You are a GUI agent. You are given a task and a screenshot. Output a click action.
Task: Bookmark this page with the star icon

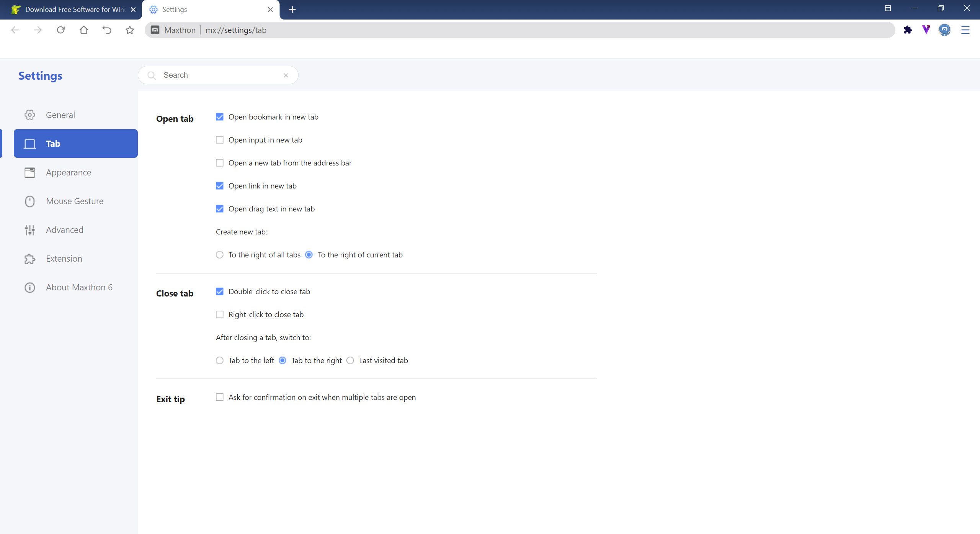130,30
